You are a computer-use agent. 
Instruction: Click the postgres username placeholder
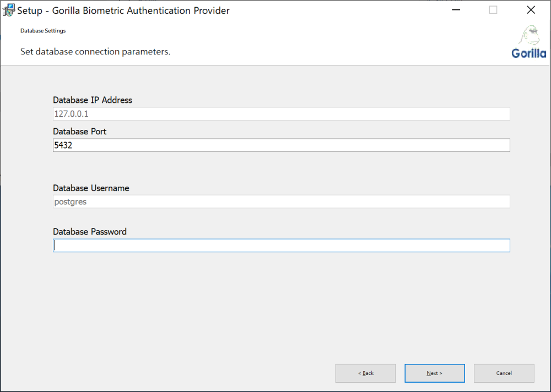pyautogui.click(x=71, y=202)
